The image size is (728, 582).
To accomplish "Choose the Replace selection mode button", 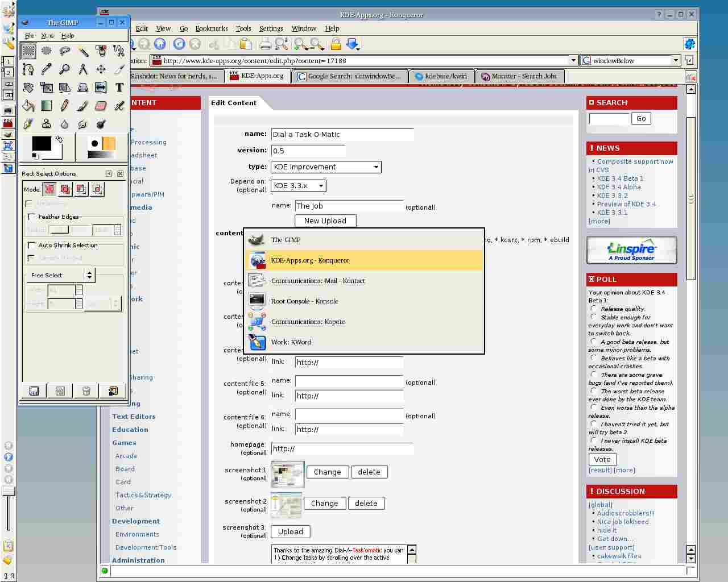I will tap(50, 189).
